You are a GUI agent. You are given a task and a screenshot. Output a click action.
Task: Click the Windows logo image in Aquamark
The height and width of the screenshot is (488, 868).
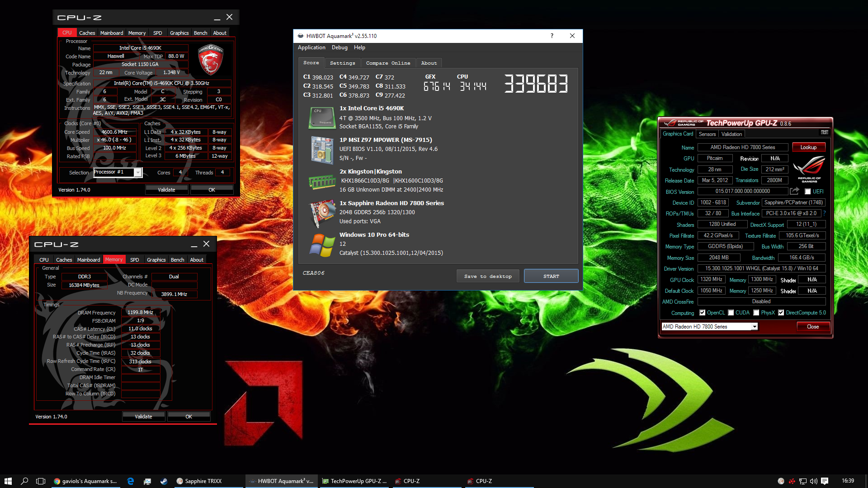(322, 245)
